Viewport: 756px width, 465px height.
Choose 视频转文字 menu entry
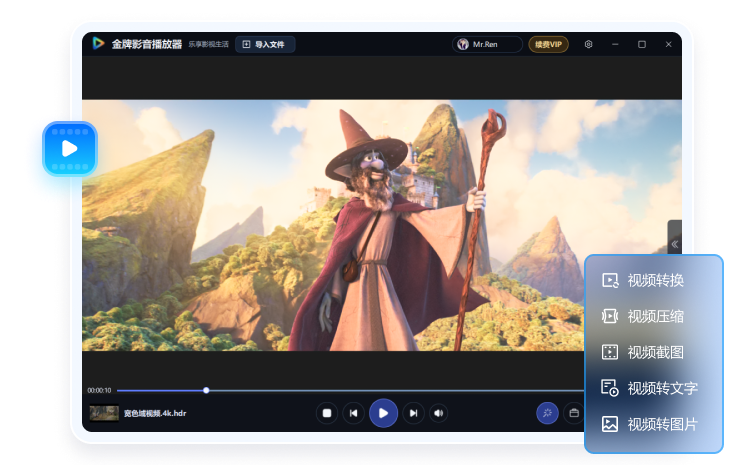pos(654,388)
